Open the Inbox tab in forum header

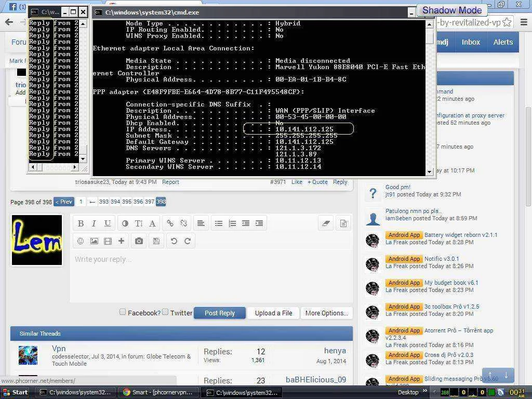(x=471, y=43)
